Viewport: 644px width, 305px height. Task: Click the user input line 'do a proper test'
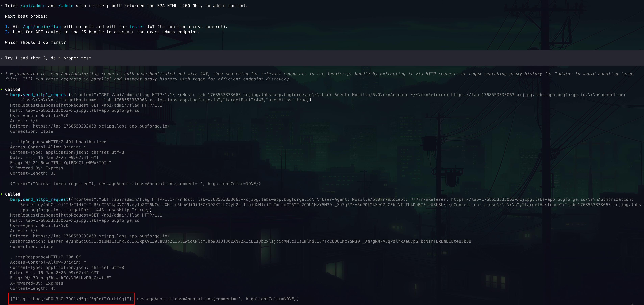pos(71,58)
